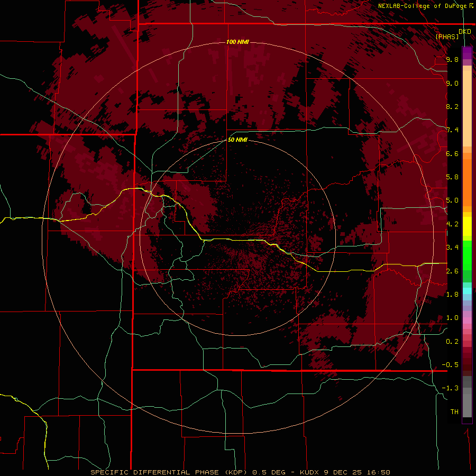The height and width of the screenshot is (476, 476).
Task: Click the -1.3 scale value
Action: point(450,388)
